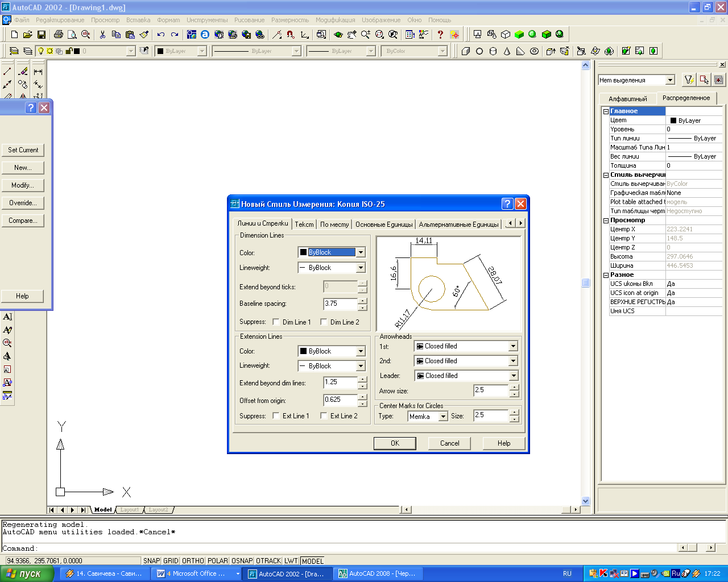This screenshot has width=728, height=582.
Task: Click the New drawing icon
Action: coord(15,35)
